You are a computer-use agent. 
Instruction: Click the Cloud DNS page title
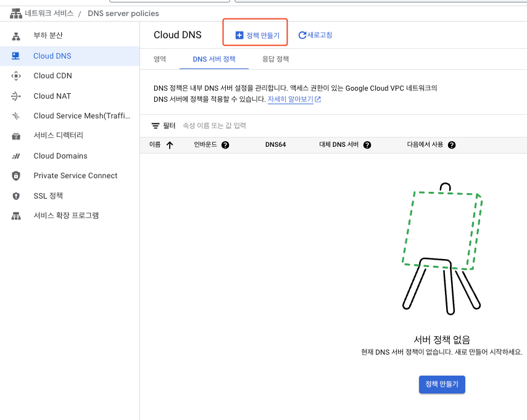[x=178, y=35]
